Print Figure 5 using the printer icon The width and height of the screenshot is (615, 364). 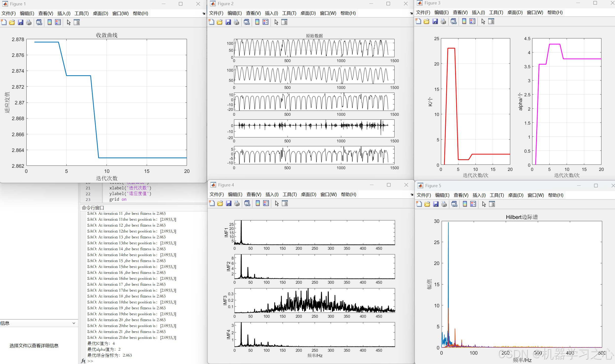(444, 204)
